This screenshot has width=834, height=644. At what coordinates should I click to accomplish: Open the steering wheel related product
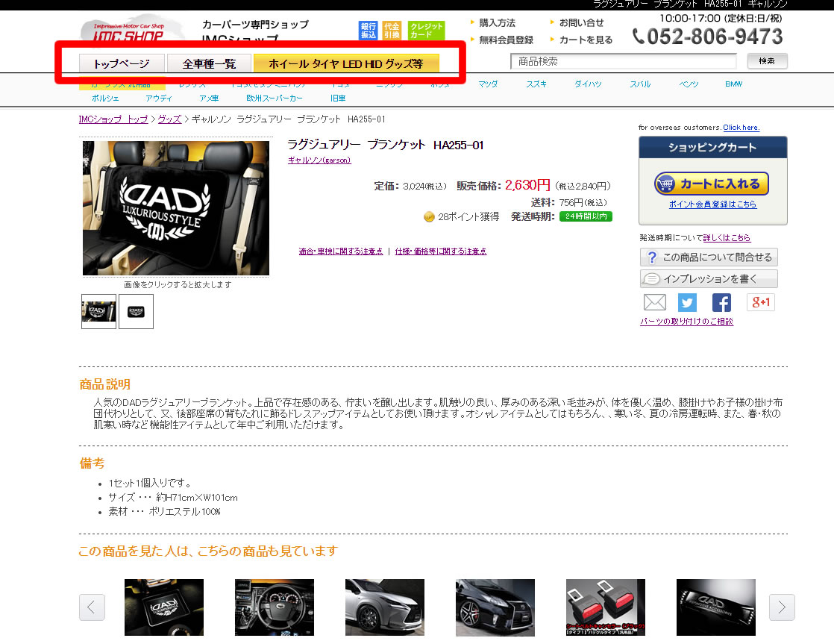[275, 607]
